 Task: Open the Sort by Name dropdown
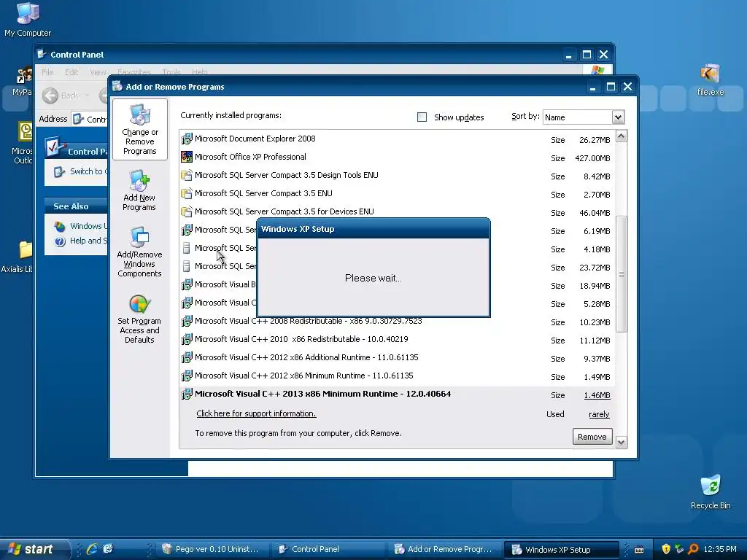(x=618, y=117)
